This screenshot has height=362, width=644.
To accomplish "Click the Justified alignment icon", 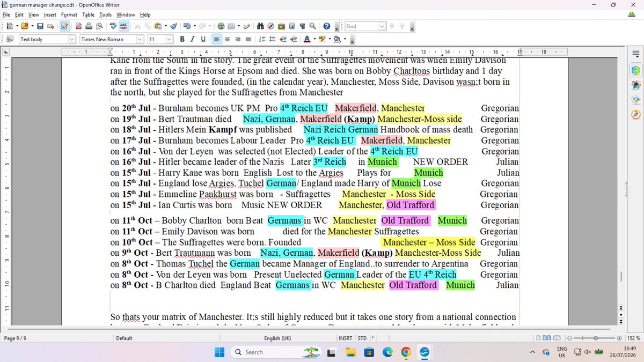I will click(x=248, y=39).
